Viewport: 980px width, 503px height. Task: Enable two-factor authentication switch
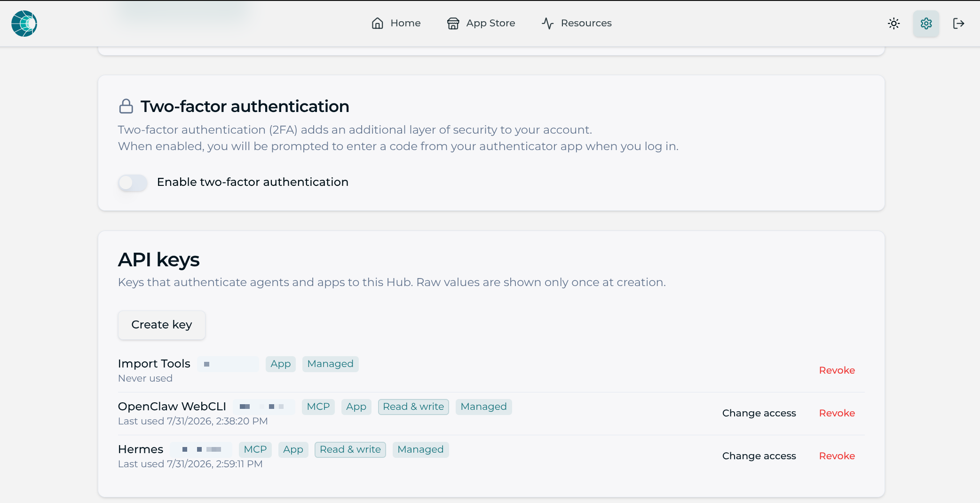(x=133, y=183)
